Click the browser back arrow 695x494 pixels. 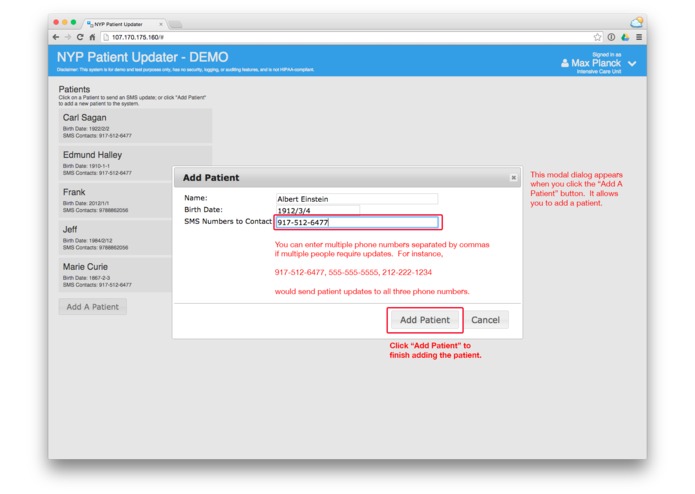pos(56,37)
